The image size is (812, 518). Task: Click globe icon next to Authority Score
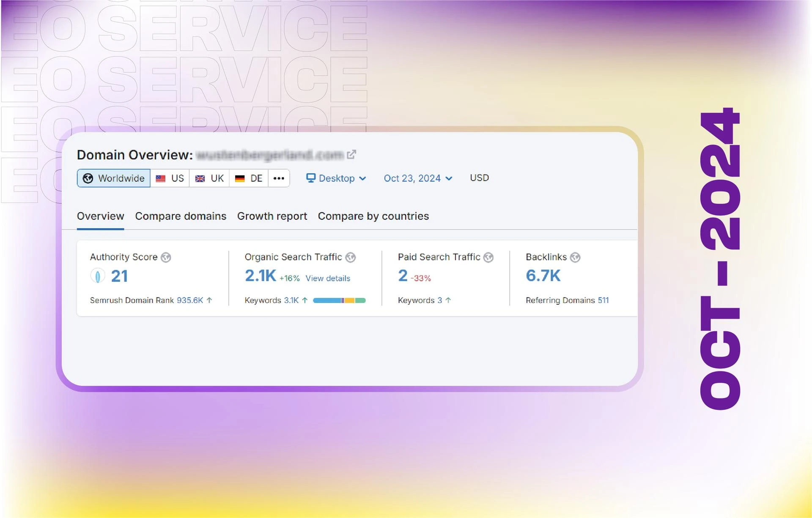166,257
